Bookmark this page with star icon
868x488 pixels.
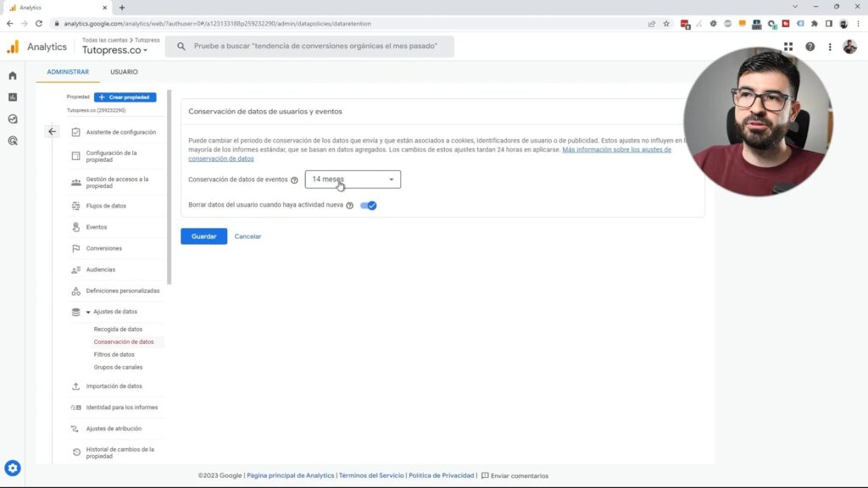point(666,24)
